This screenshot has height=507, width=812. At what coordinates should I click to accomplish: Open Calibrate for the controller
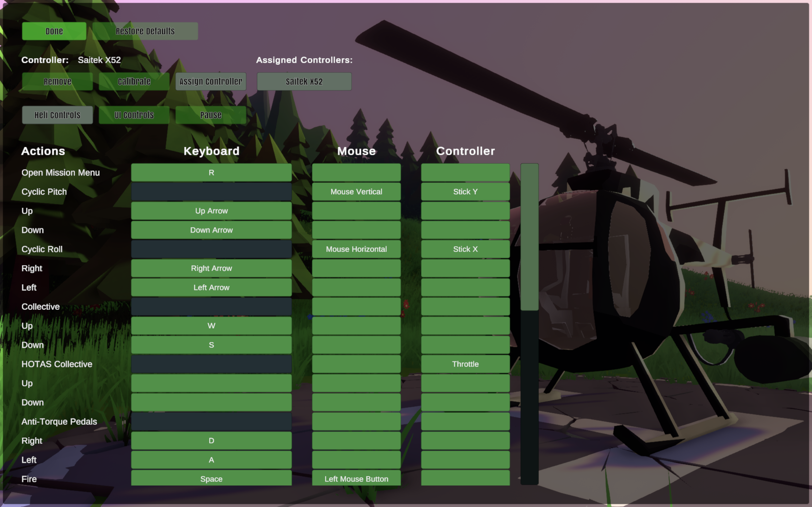[x=134, y=81]
